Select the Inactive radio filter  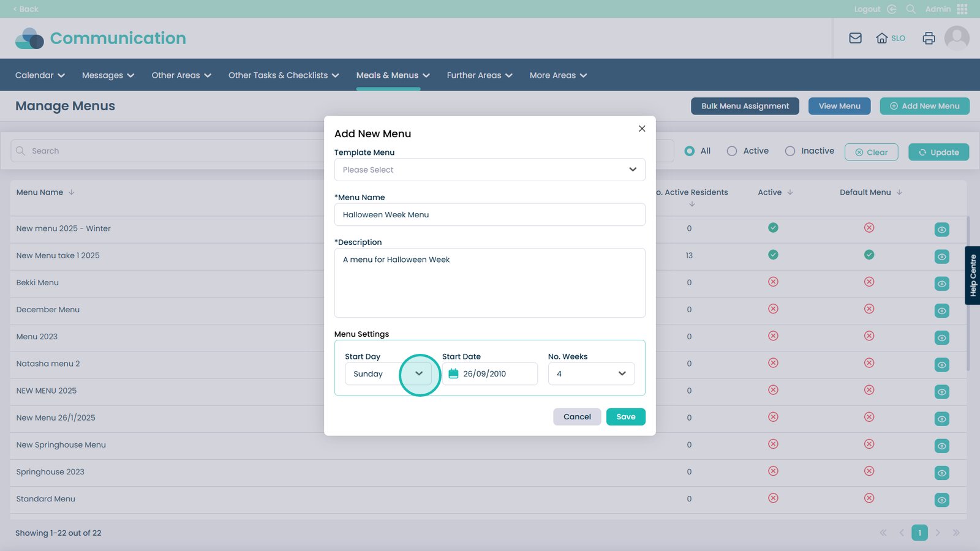tap(790, 151)
